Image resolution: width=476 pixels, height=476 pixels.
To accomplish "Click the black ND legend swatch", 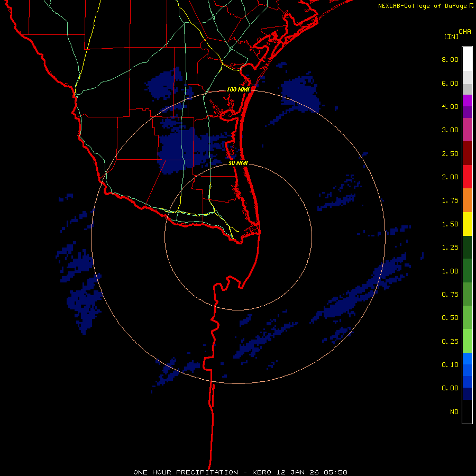I will pos(467,411).
